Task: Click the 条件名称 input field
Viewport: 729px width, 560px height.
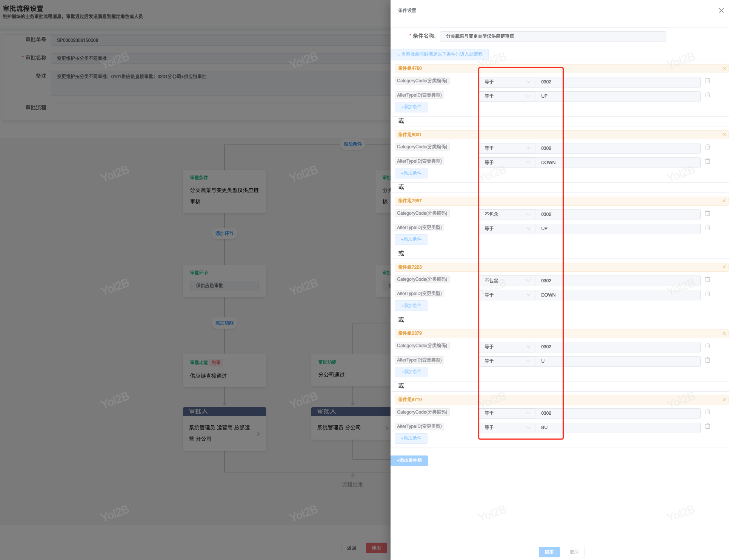Action: pos(553,37)
